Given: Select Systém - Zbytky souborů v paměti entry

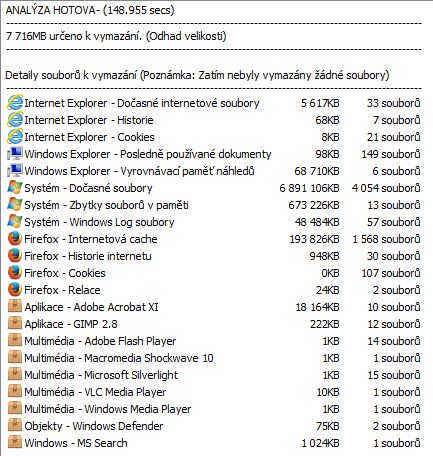Looking at the screenshot, I should click(x=214, y=205).
